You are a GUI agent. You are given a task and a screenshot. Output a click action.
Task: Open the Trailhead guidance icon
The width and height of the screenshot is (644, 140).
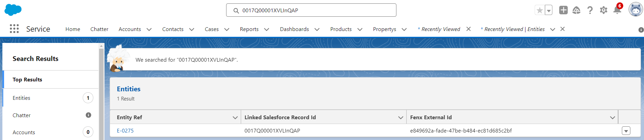(576, 10)
